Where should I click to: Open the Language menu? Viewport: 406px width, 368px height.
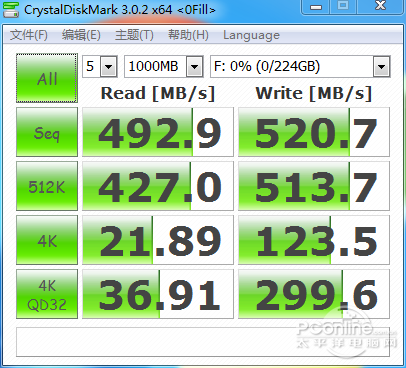point(251,35)
